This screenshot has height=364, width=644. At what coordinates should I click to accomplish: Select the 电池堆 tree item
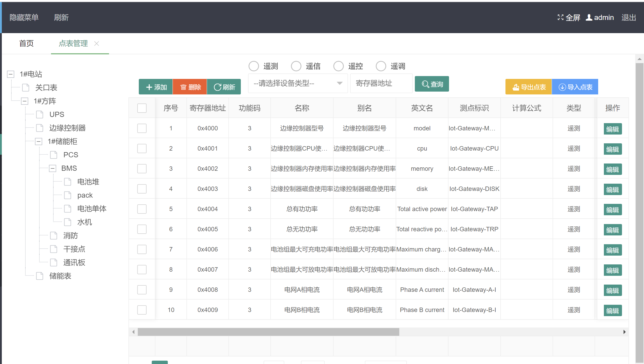tap(88, 182)
